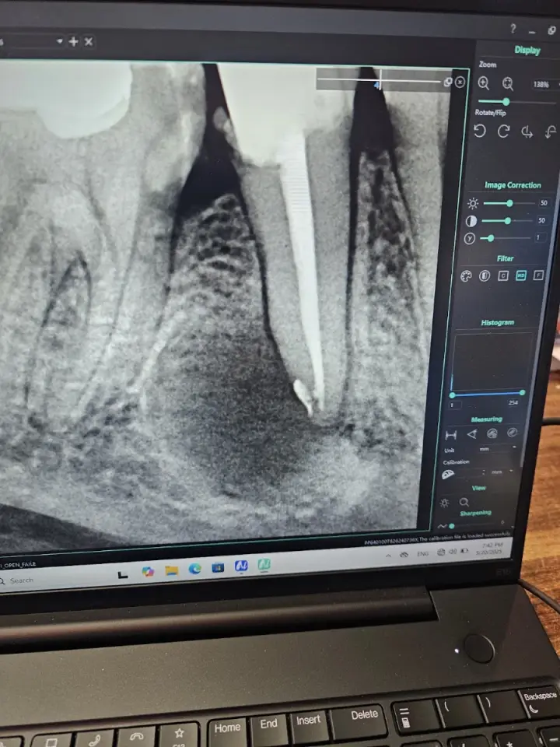Click the magnifier icon under View
The width and height of the screenshot is (560, 747).
pos(464,502)
